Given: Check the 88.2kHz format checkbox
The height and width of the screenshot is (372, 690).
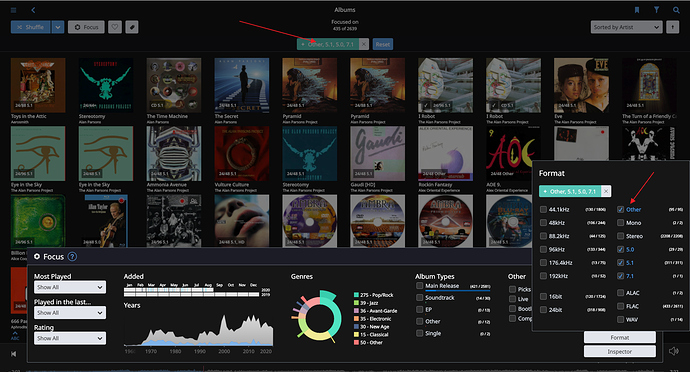Looking at the screenshot, I should [543, 236].
